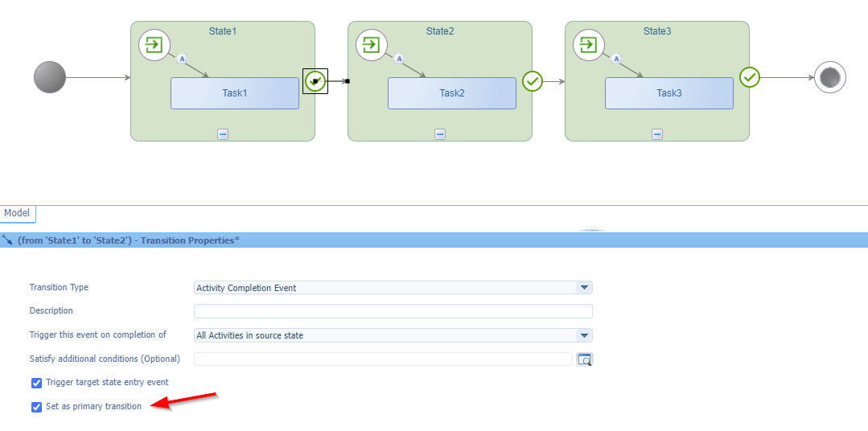This screenshot has height=431, width=868.
Task: Click the gray start node circle
Action: 50,78
